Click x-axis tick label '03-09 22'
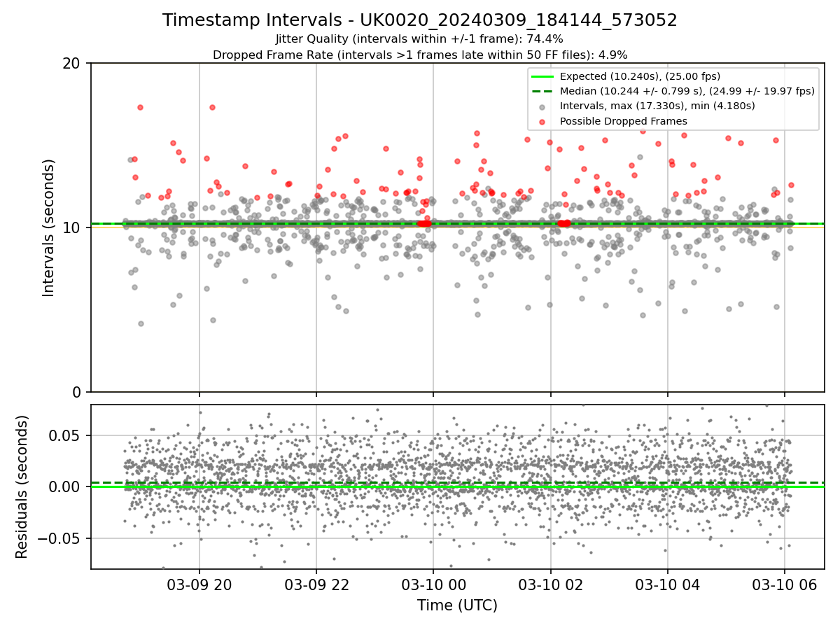This screenshot has height=630, width=840. tap(316, 584)
